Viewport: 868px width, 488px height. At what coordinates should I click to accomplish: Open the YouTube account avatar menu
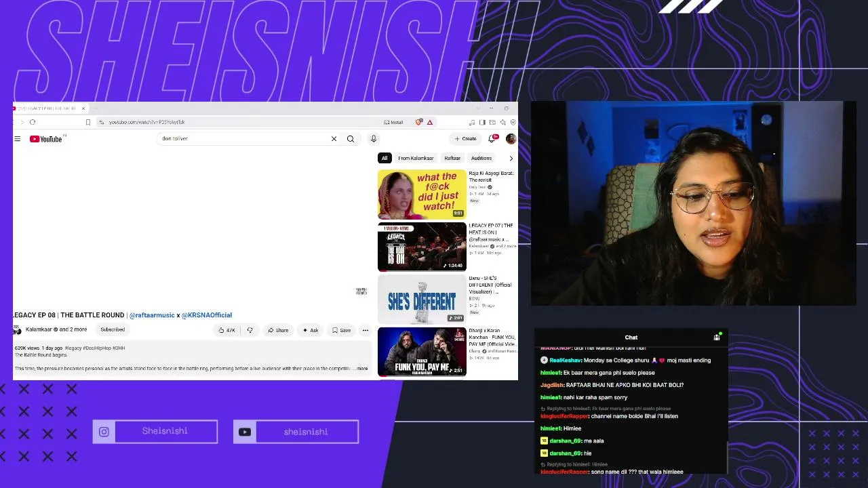(511, 139)
